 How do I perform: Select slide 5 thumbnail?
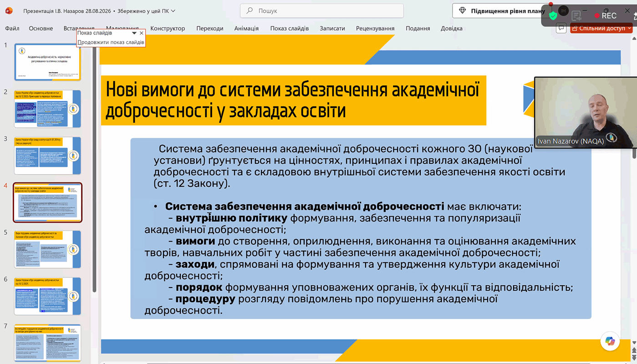pyautogui.click(x=47, y=249)
